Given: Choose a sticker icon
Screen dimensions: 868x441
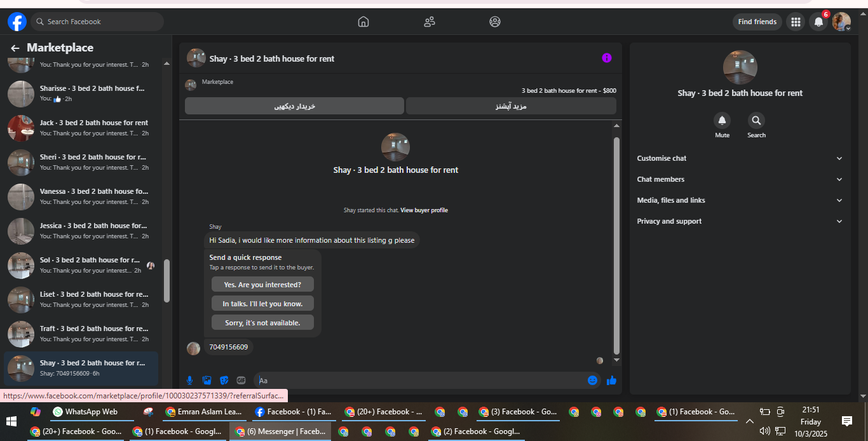Looking at the screenshot, I should 224,380.
